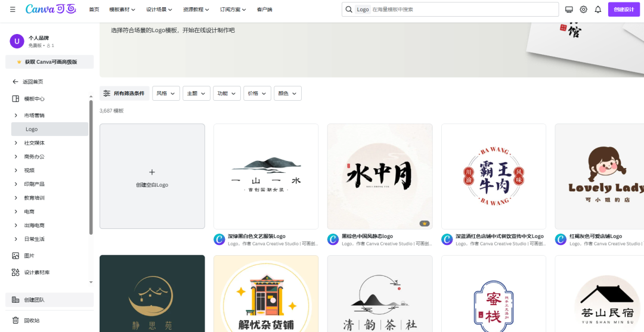Image resolution: width=644 pixels, height=332 pixels.
Task: Expand the 主题 filter dropdown
Action: pos(196,93)
